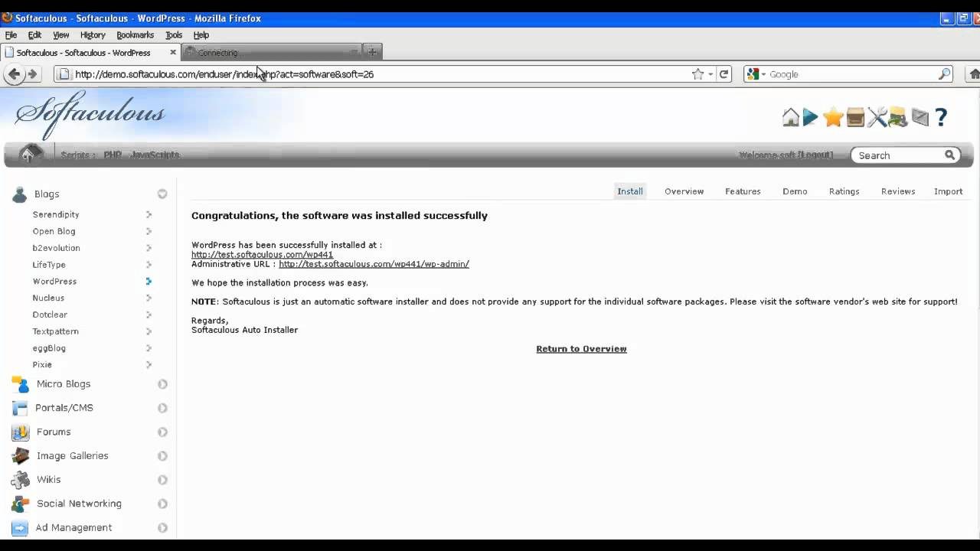Open the blue play arrow demos icon

click(811, 117)
